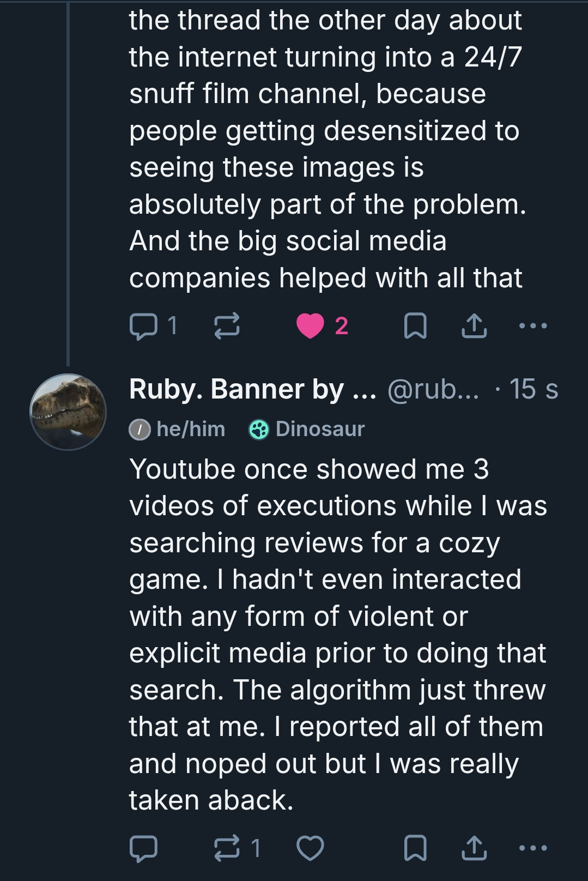Reply to the upper post with one reply
Screen dimensions: 588x881
143,326
